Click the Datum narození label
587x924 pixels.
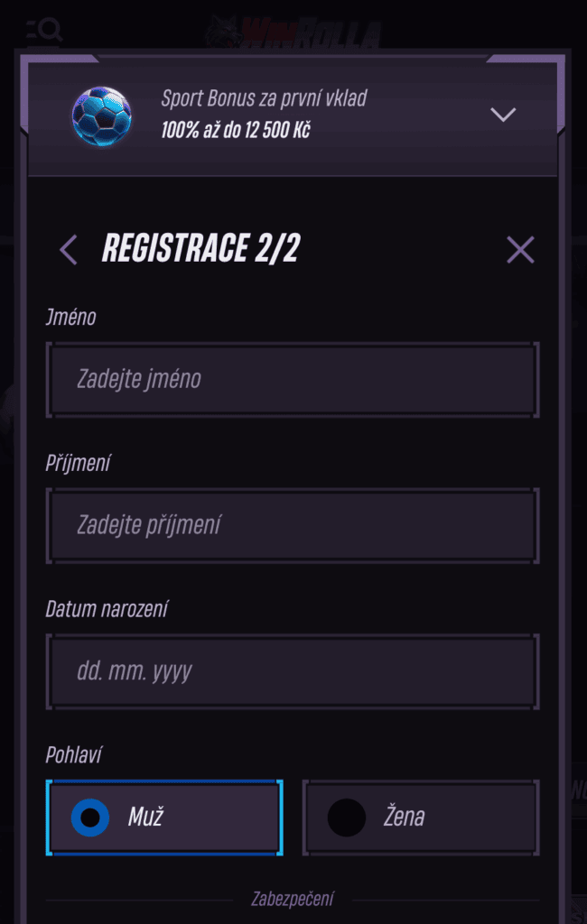point(107,609)
